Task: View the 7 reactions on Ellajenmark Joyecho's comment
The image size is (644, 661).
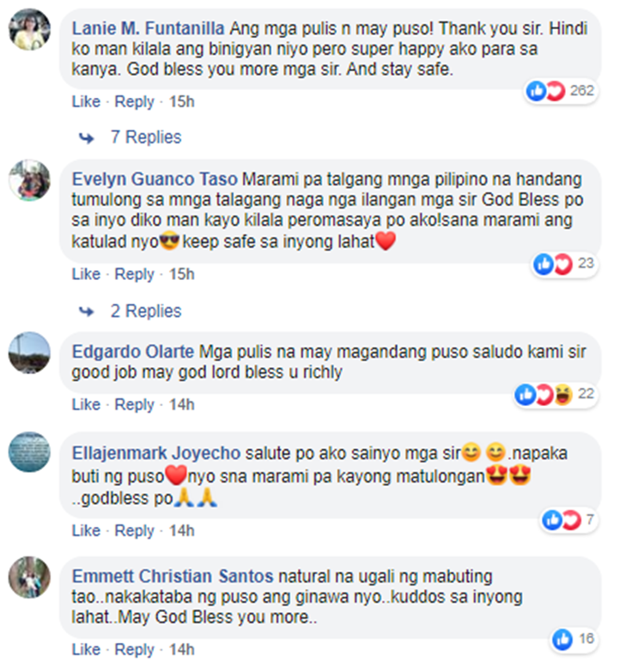Action: point(568,520)
